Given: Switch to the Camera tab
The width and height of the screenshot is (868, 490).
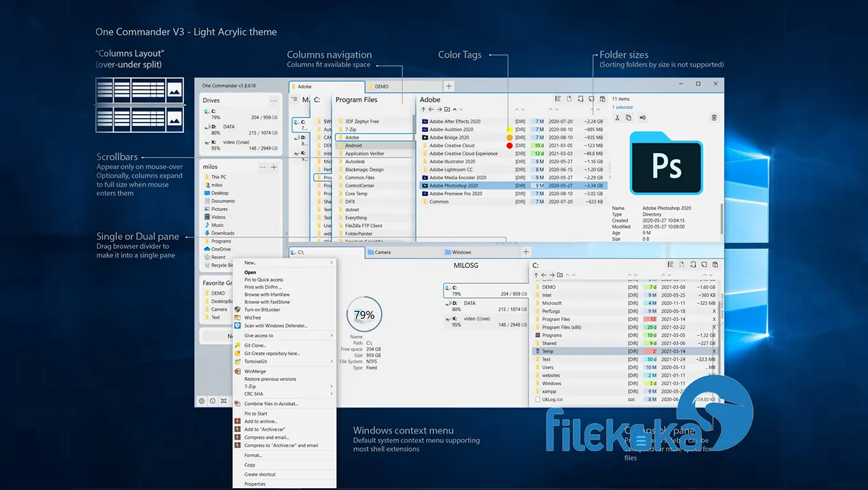Looking at the screenshot, I should pos(405,252).
